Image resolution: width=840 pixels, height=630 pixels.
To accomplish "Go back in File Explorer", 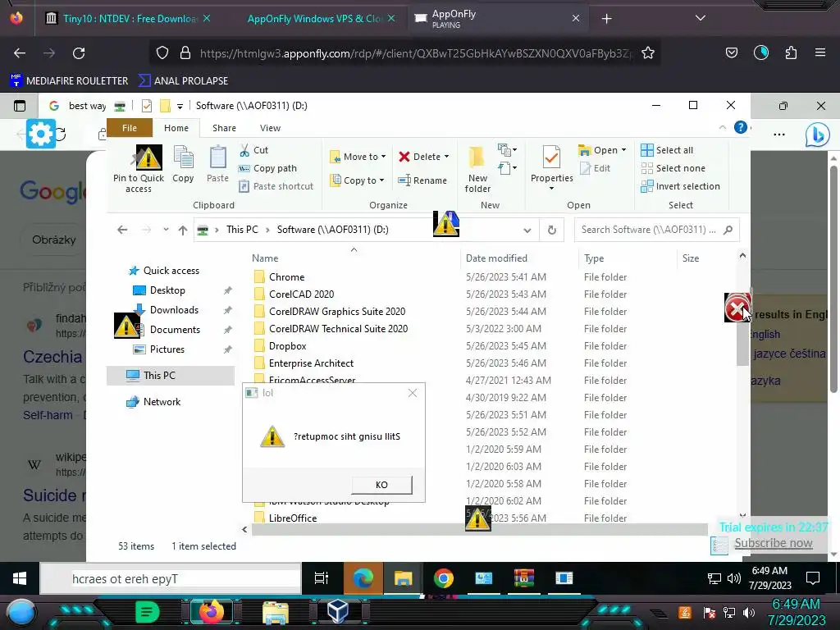I will tap(122, 230).
